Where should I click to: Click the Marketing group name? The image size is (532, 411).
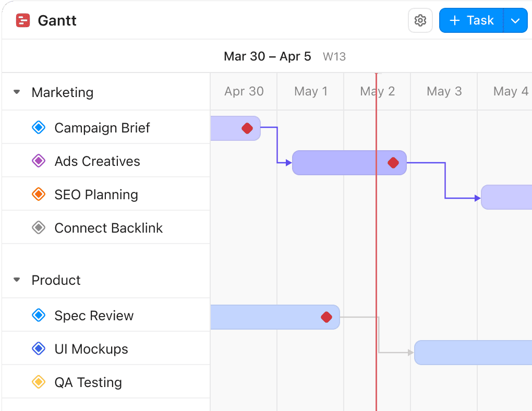[x=63, y=92]
